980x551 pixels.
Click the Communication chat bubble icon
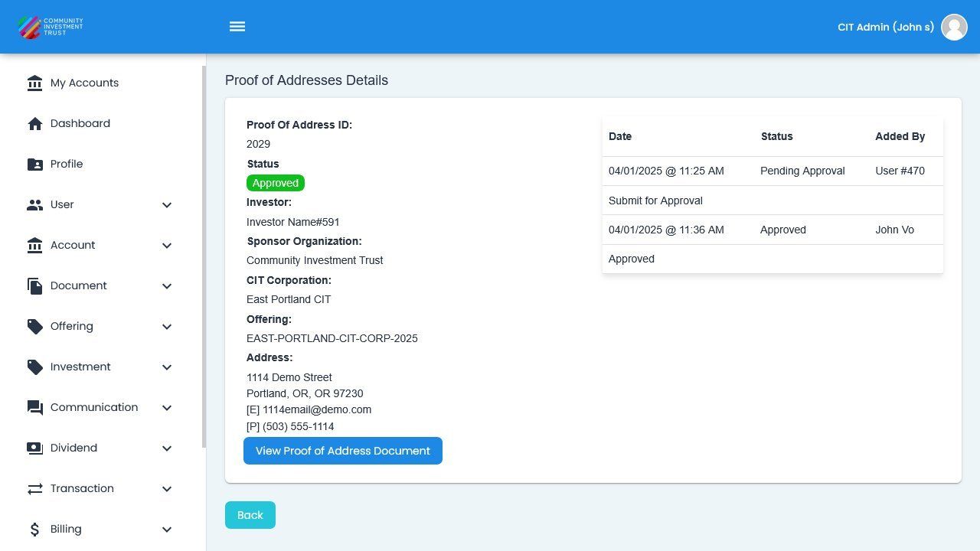pos(34,408)
